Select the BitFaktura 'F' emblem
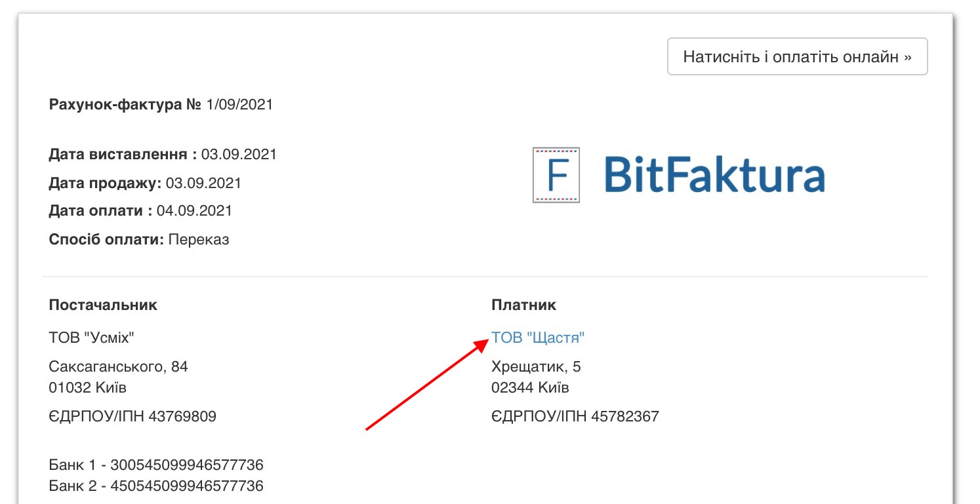The image size is (980, 504). 556,175
